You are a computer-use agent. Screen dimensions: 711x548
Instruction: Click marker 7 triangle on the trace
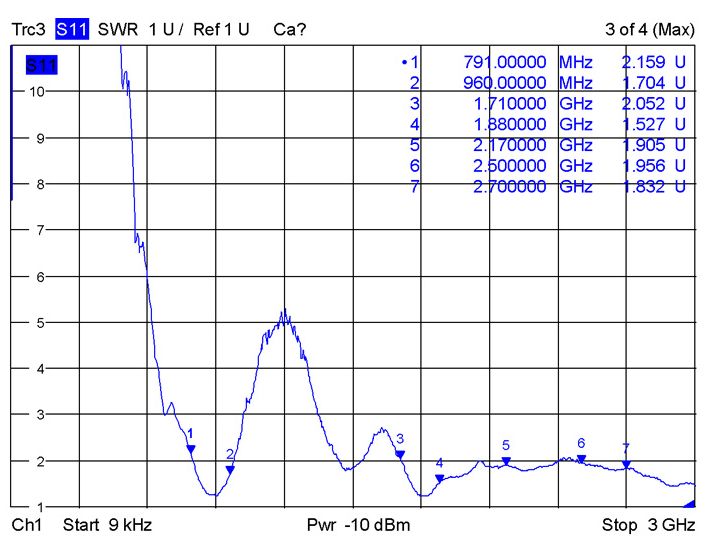pos(626,464)
